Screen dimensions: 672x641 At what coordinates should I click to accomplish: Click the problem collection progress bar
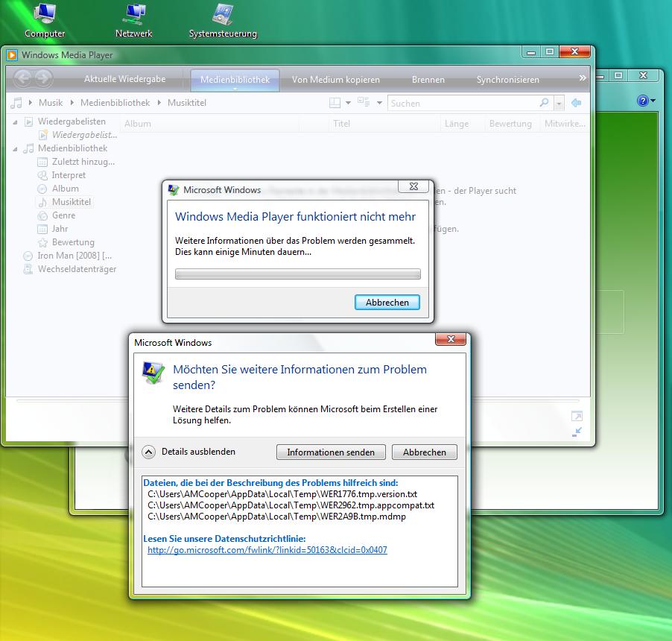pyautogui.click(x=298, y=274)
